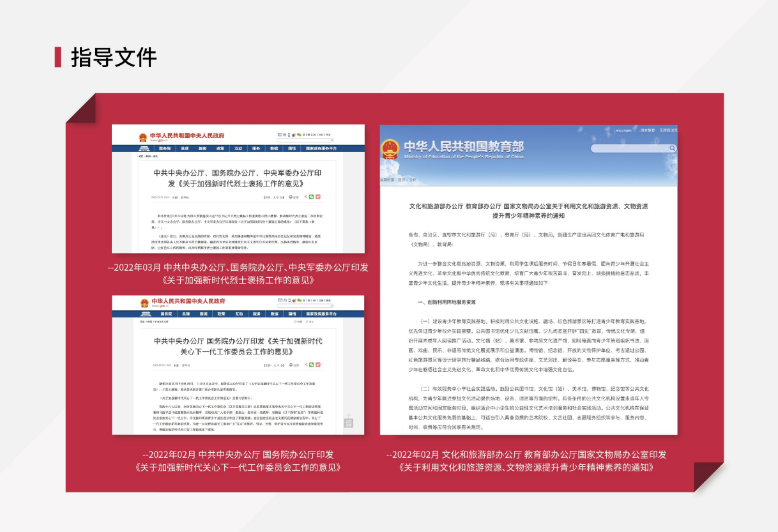Click the 烈士褒扬工作的意见 article headline
This screenshot has width=778, height=532.
238,178
